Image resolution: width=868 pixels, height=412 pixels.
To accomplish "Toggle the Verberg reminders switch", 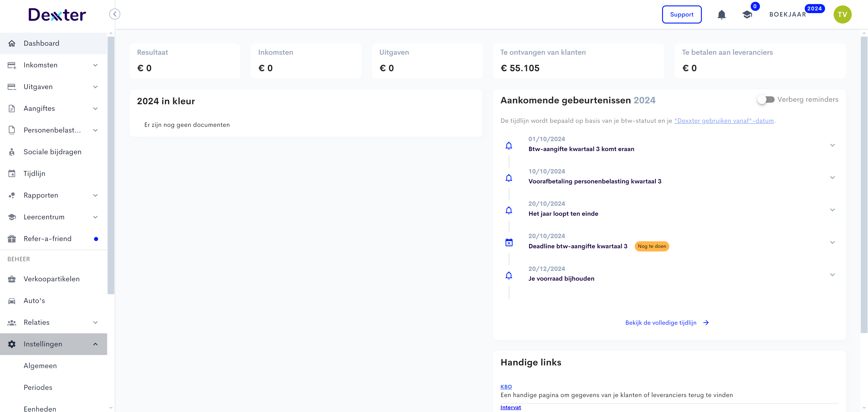I will click(x=766, y=99).
